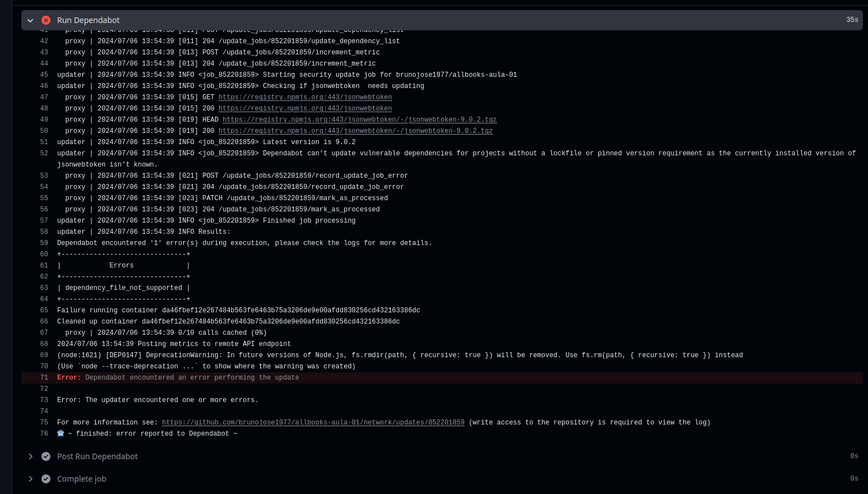Click the Run Dependabot step title
The image size is (868, 494).
[89, 20]
